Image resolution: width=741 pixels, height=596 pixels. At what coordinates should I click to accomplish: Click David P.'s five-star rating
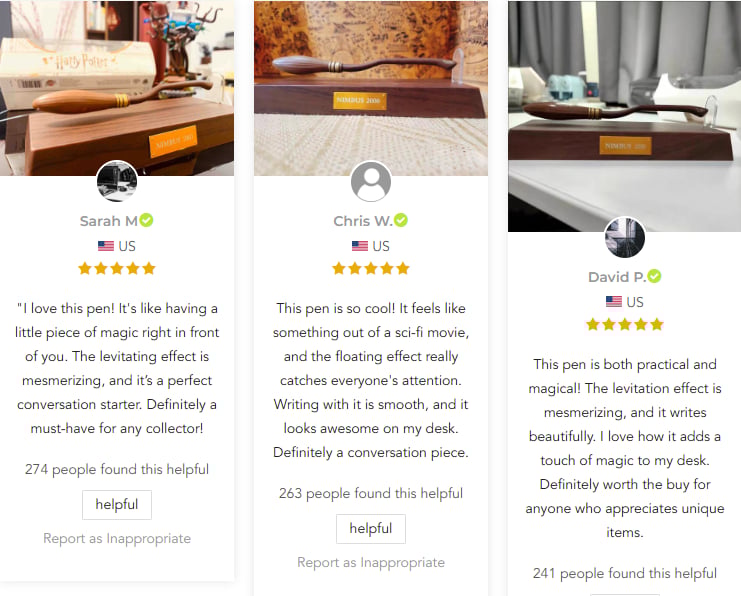click(625, 325)
